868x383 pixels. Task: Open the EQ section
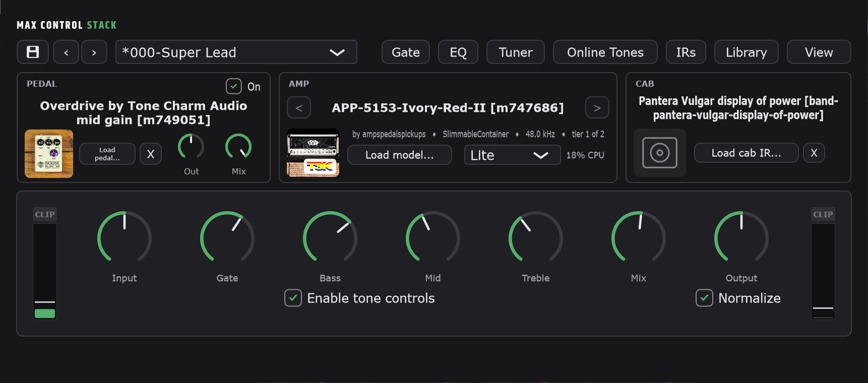point(458,52)
